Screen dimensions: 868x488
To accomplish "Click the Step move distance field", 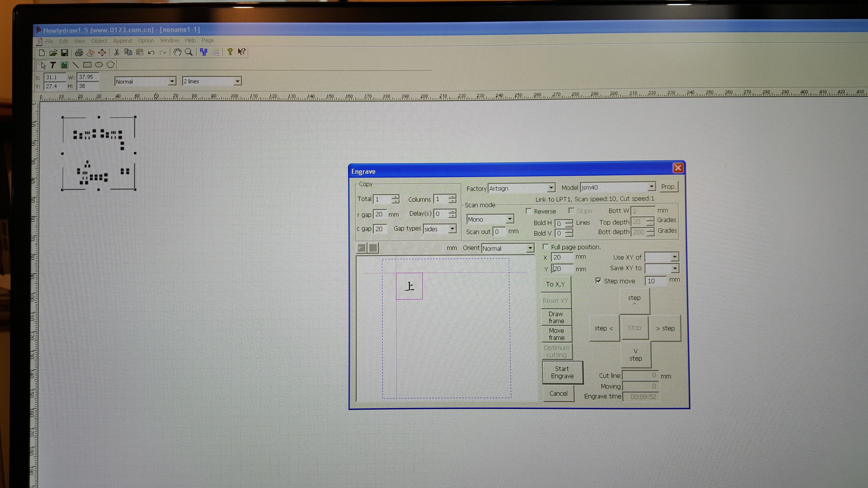I will pyautogui.click(x=655, y=281).
